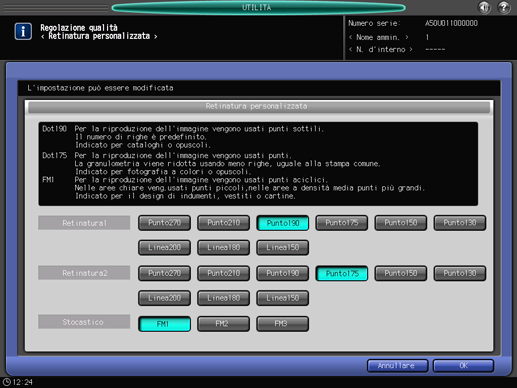Choose Linea200 in Retinatura2 row
This screenshot has width=517, height=388.
click(x=164, y=298)
